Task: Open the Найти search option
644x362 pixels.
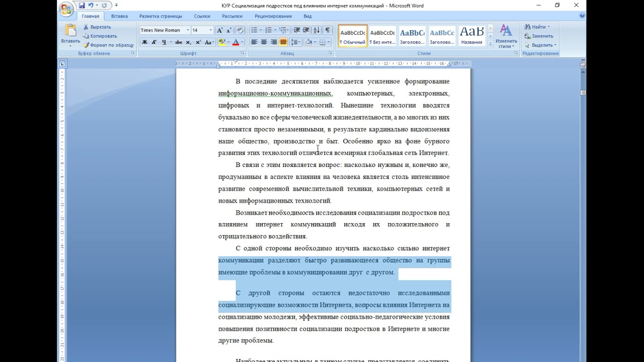Action: click(537, 27)
